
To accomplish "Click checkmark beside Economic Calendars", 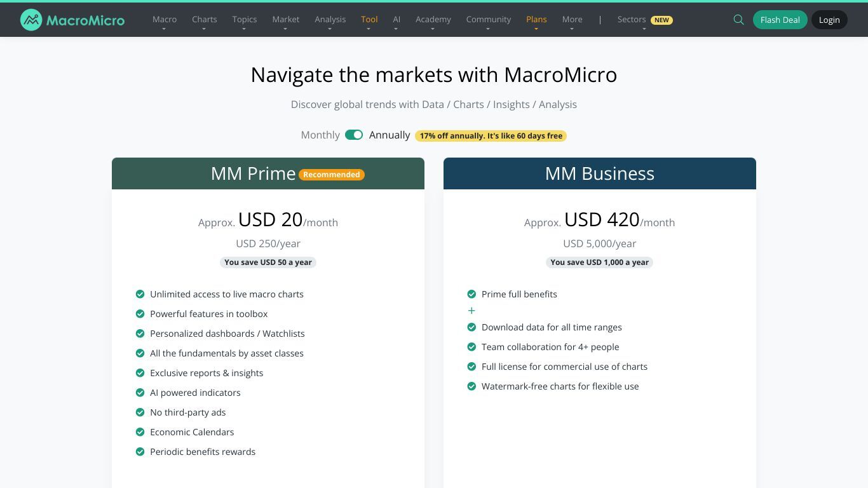I will pyautogui.click(x=140, y=432).
